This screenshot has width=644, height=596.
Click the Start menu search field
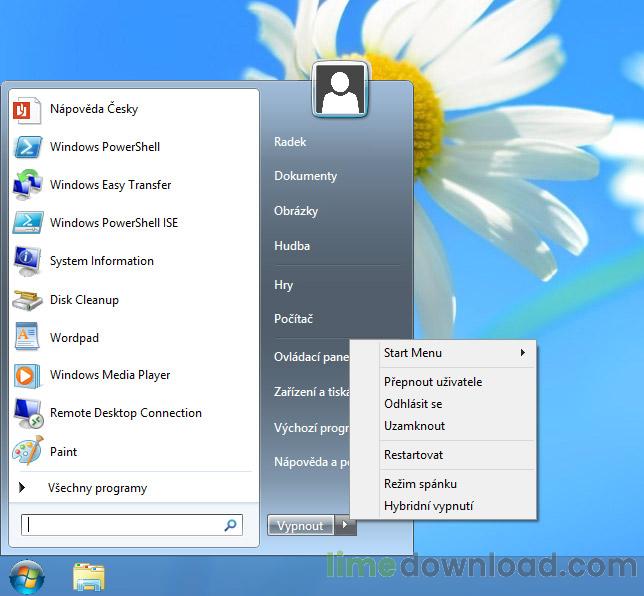point(125,525)
